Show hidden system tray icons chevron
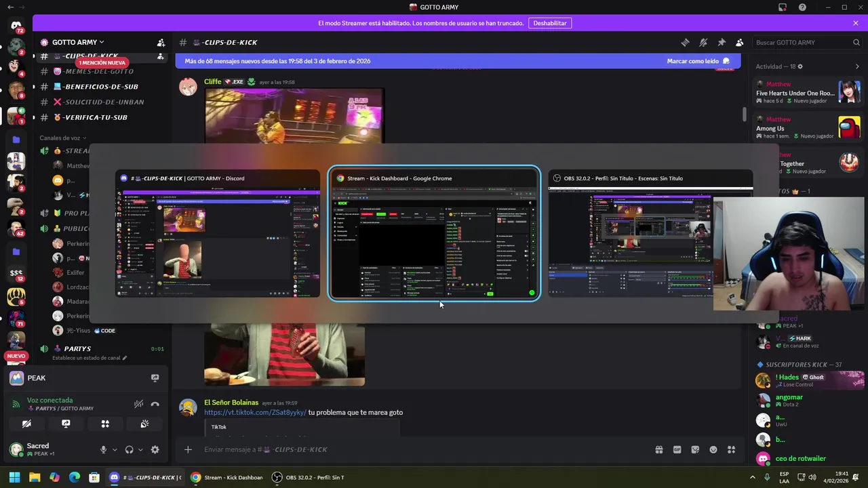This screenshot has height=488, width=868. pos(752,477)
